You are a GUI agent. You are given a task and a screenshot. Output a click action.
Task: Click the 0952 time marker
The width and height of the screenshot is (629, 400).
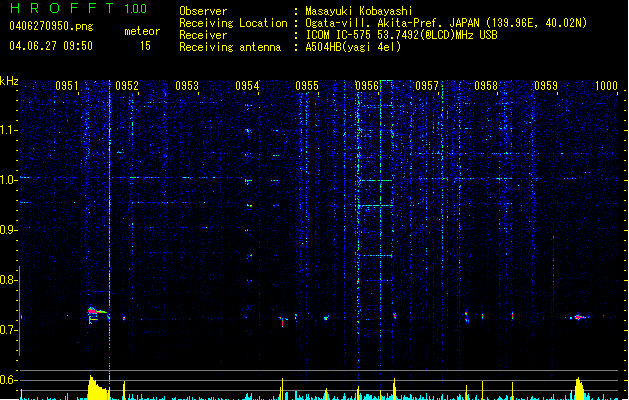click(x=127, y=86)
